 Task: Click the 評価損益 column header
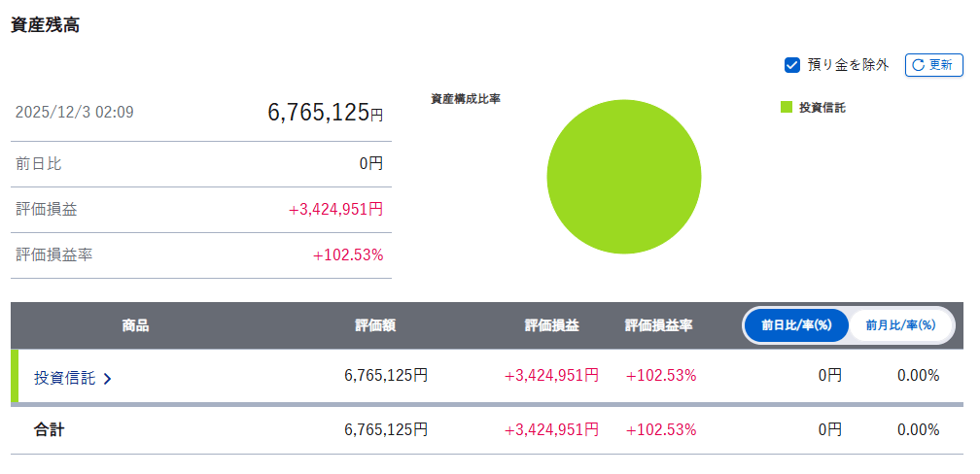tap(551, 325)
